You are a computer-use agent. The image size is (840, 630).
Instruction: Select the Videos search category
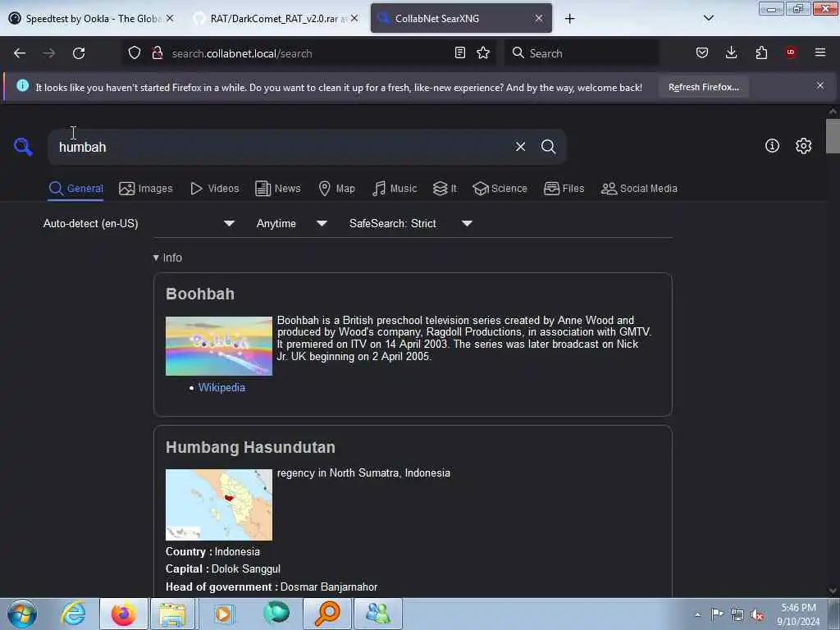[x=214, y=189]
